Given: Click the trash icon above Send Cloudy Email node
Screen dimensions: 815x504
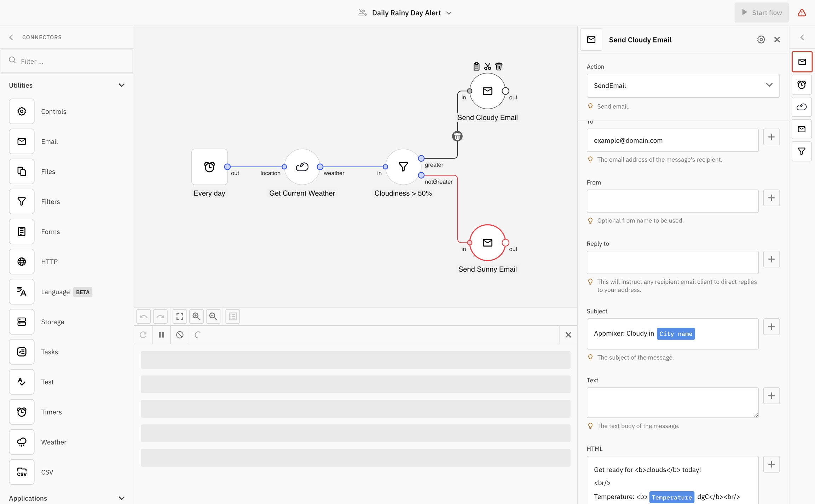Looking at the screenshot, I should click(499, 66).
